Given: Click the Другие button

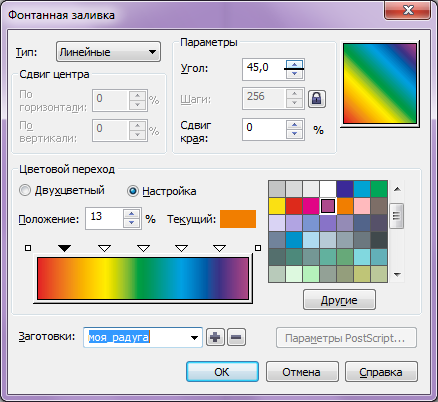Looking at the screenshot, I should click(339, 300).
